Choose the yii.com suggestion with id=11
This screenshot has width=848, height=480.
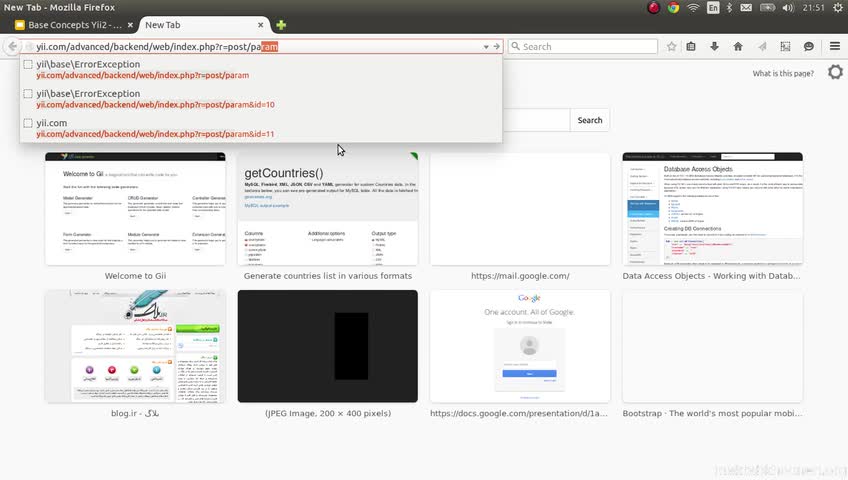click(261, 128)
